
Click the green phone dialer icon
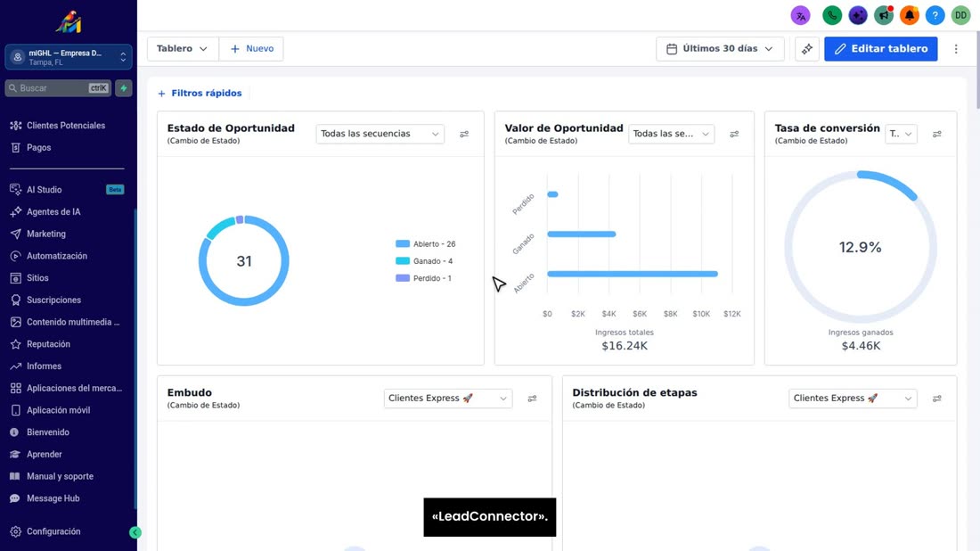click(x=832, y=16)
